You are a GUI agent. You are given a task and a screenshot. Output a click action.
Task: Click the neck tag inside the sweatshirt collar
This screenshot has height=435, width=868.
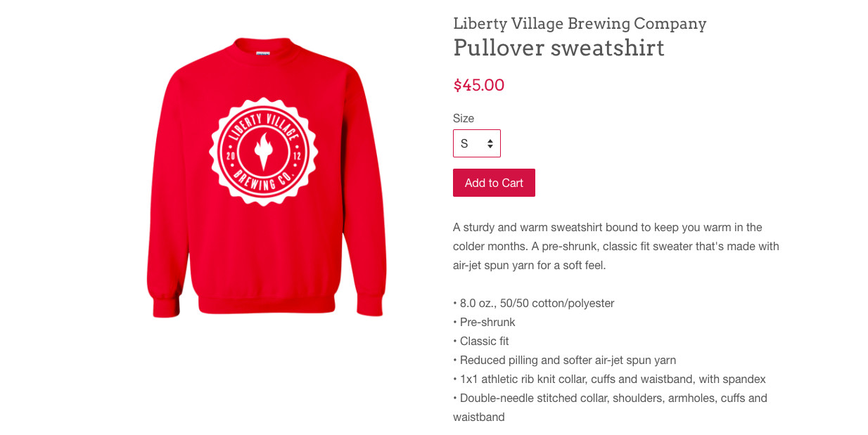pos(263,54)
